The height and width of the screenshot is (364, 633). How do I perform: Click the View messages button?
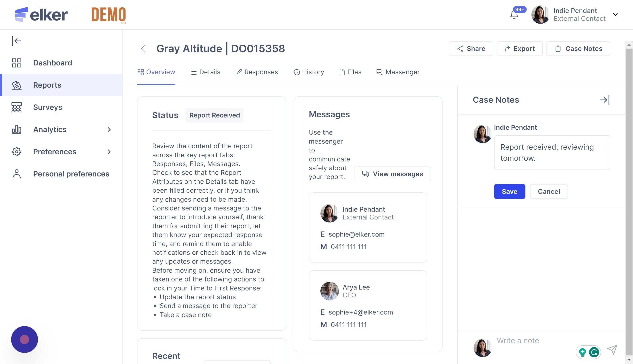tap(392, 174)
